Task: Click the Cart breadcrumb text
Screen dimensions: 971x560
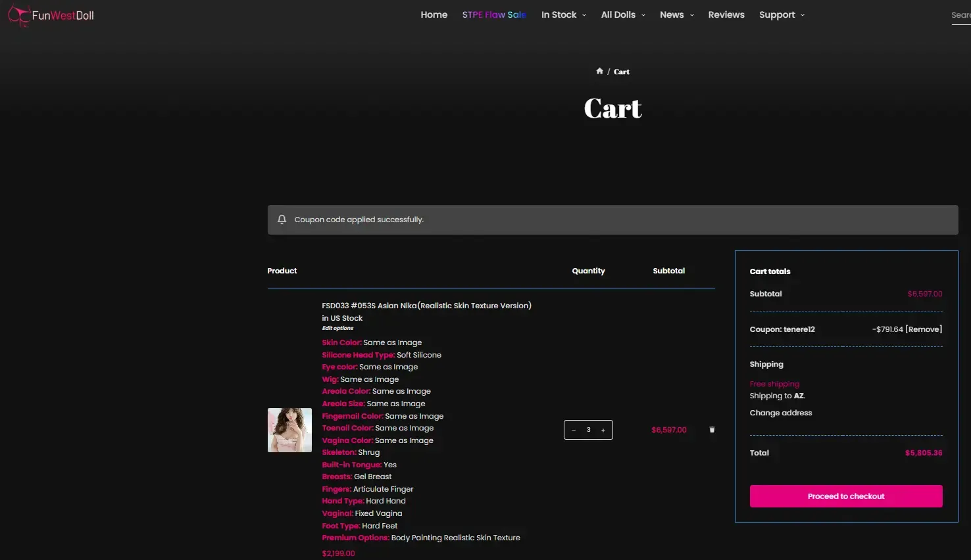Action: tap(622, 72)
